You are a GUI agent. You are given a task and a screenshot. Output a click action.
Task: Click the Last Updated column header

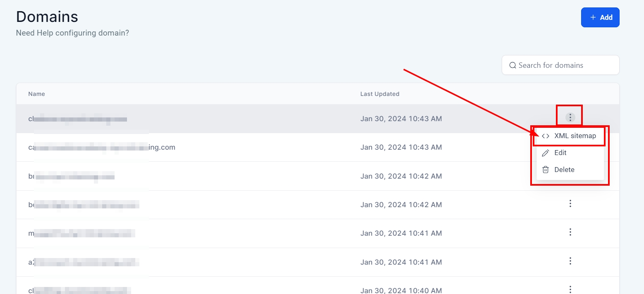coord(380,94)
